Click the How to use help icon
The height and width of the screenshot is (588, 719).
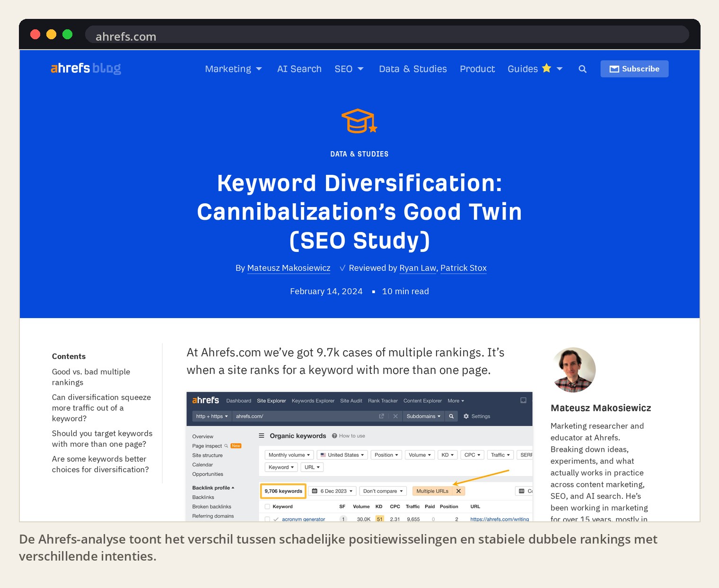[334, 436]
